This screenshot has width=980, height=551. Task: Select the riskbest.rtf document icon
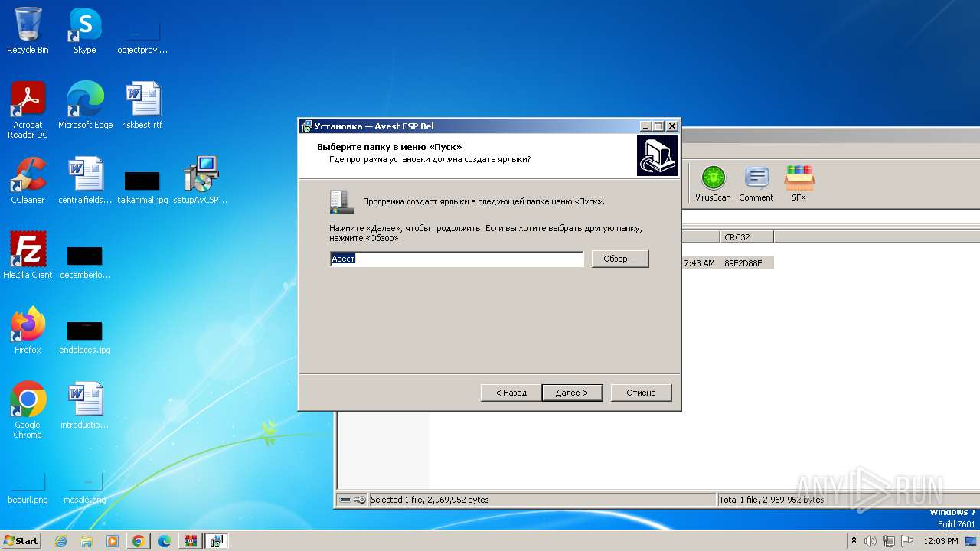point(142,106)
